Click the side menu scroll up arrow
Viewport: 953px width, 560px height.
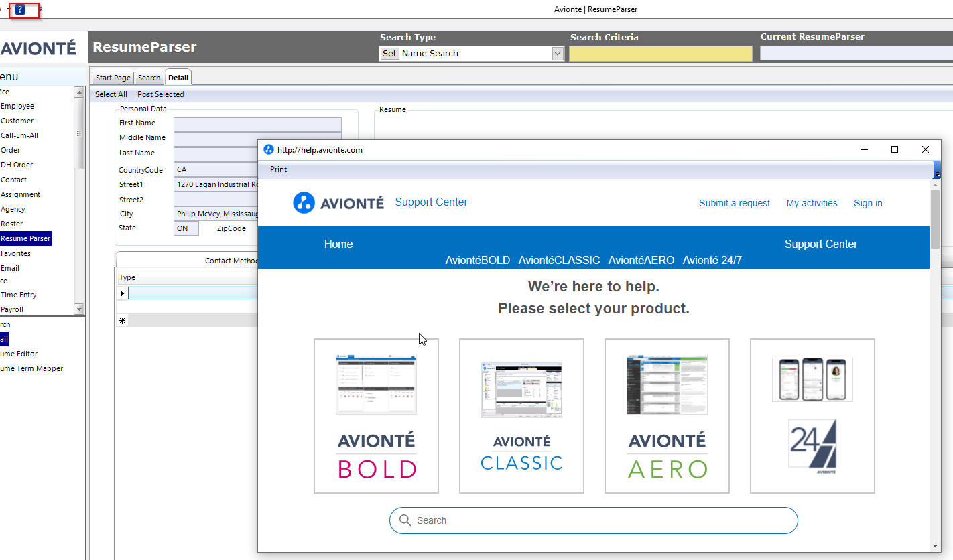(79, 92)
